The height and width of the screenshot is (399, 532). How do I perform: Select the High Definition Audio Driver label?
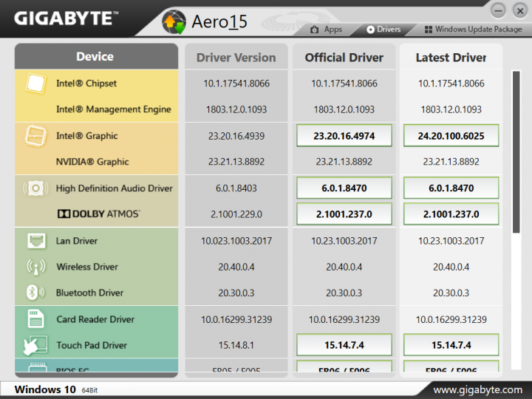115,188
